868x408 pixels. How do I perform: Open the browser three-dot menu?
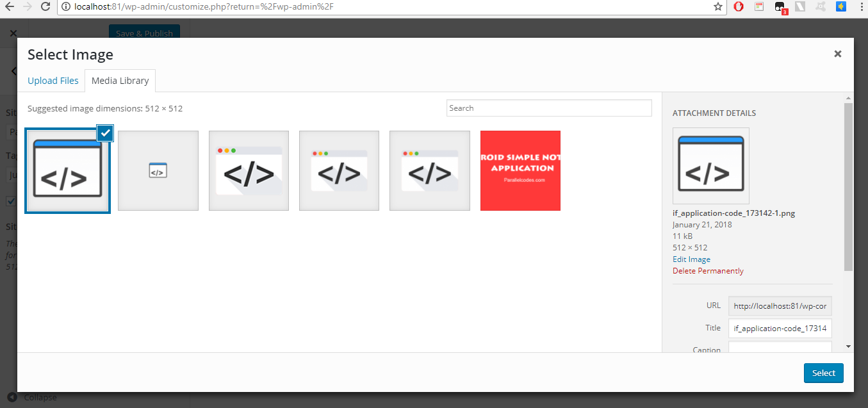(861, 6)
